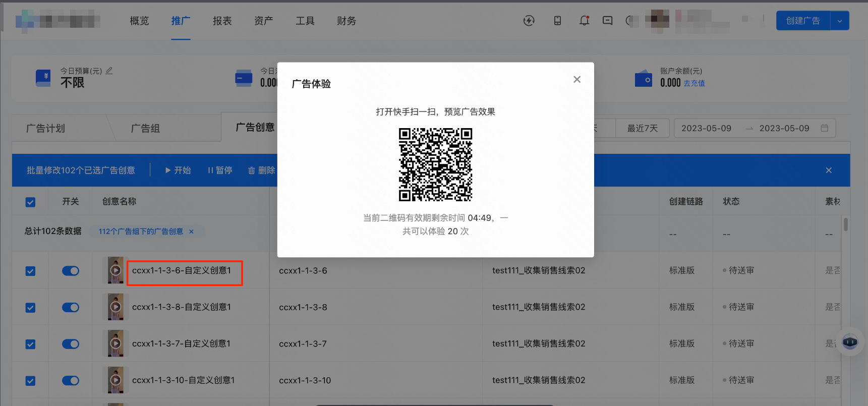The width and height of the screenshot is (868, 406).
Task: Click the end date 2023-05-09 field
Action: [784, 128]
